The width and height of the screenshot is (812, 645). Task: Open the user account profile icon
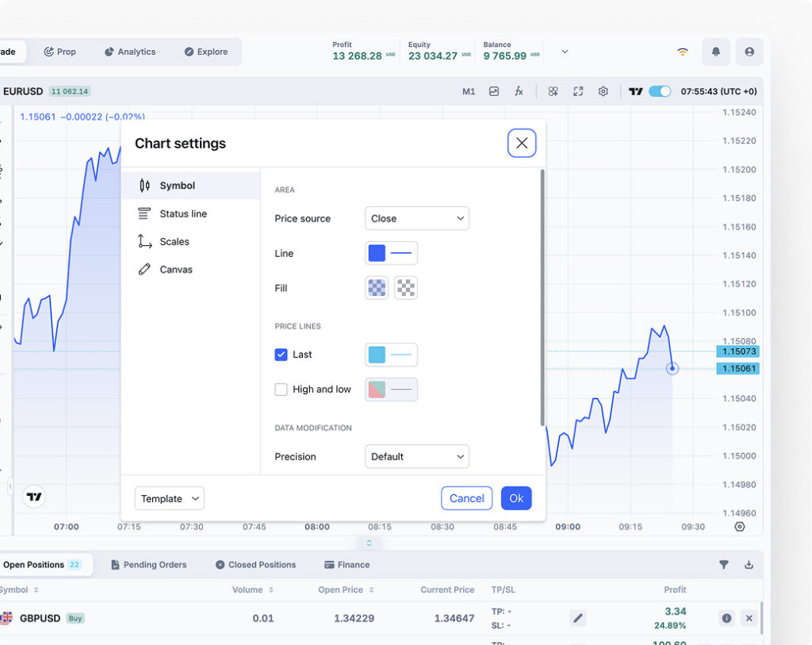point(749,52)
